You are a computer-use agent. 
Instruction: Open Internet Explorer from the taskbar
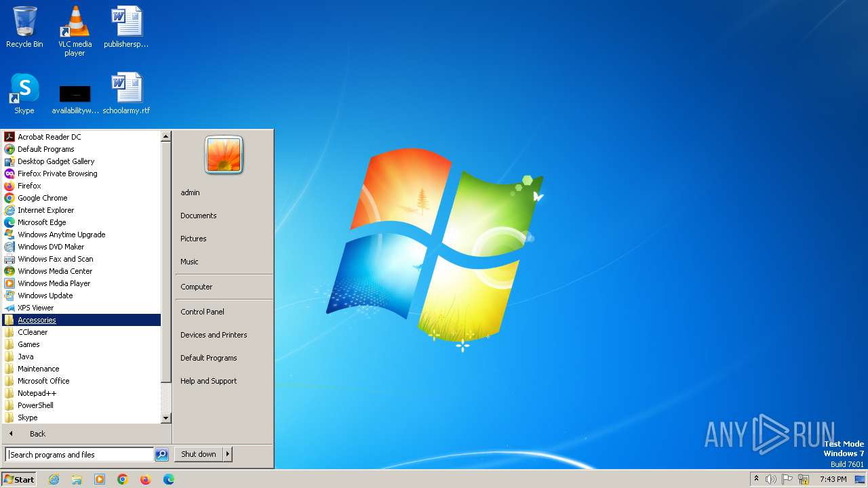[54, 479]
